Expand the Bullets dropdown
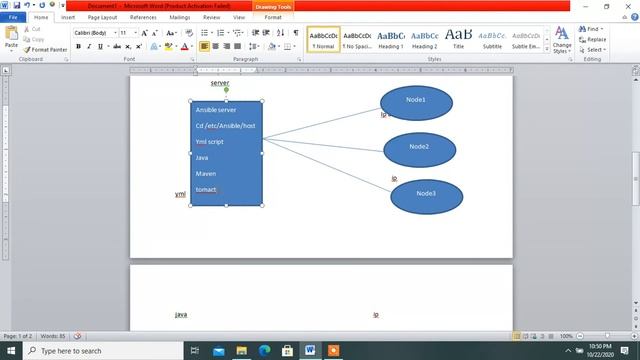Screen dimensions: 640x360 pos(212,33)
